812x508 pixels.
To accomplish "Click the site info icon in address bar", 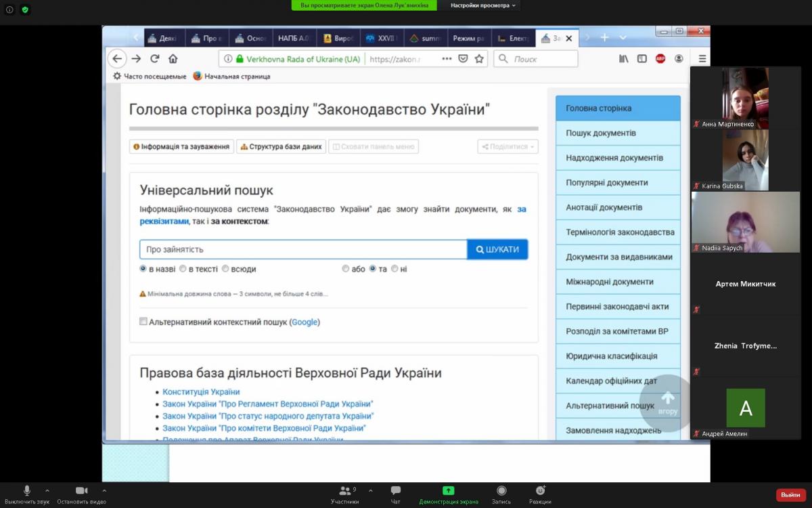I will pyautogui.click(x=228, y=59).
